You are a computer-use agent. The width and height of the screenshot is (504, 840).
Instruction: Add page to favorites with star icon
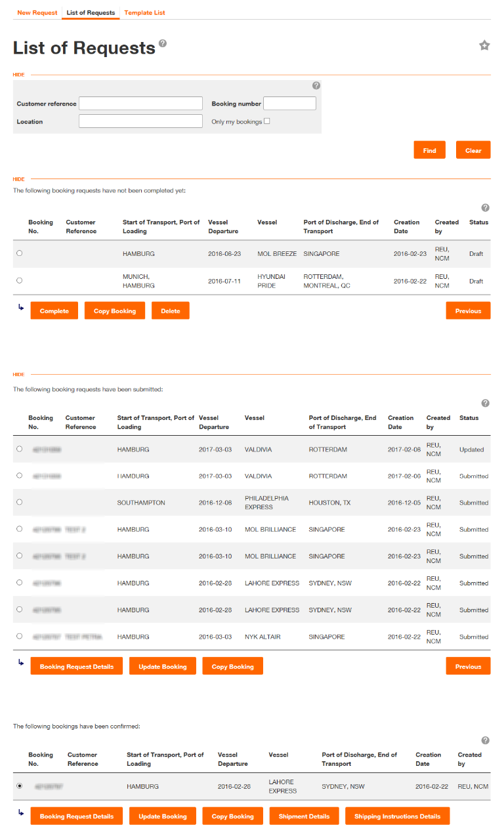click(484, 45)
